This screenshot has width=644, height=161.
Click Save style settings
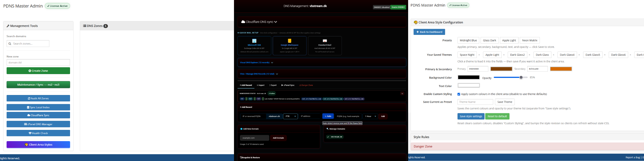471,116
